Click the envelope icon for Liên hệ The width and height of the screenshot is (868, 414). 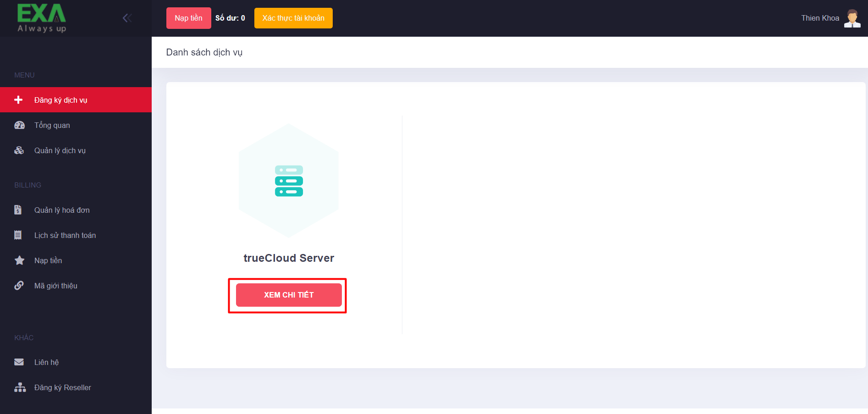click(x=19, y=362)
